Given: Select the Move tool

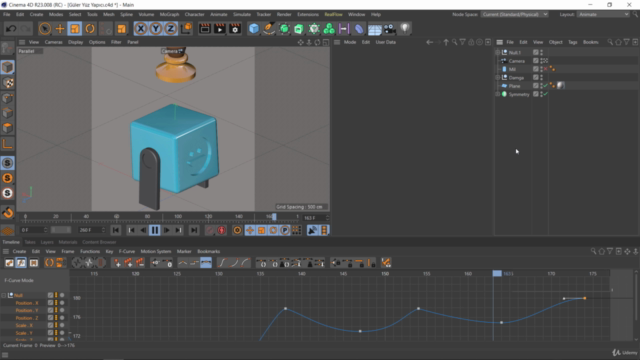Looking at the screenshot, I should click(x=60, y=29).
